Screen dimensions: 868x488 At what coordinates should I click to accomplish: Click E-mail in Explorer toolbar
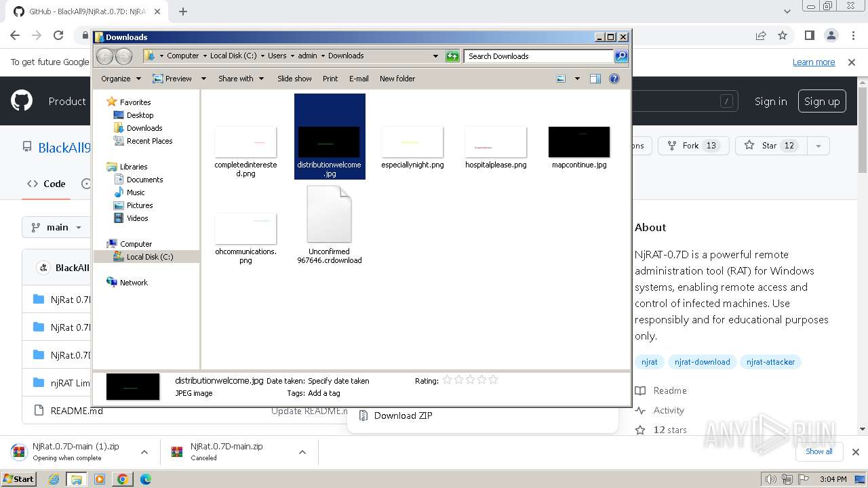point(359,79)
